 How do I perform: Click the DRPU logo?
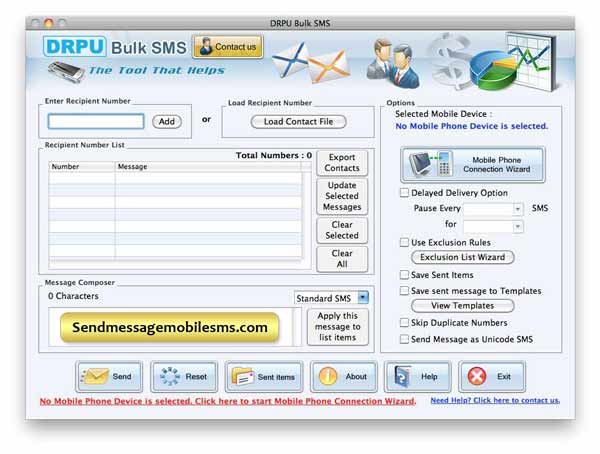(75, 47)
